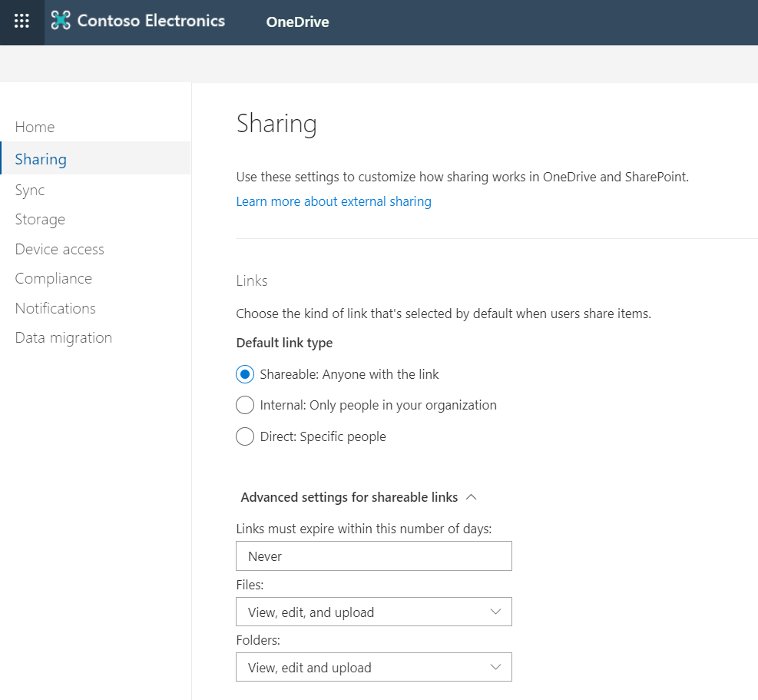Open the Sync settings page

(x=30, y=190)
